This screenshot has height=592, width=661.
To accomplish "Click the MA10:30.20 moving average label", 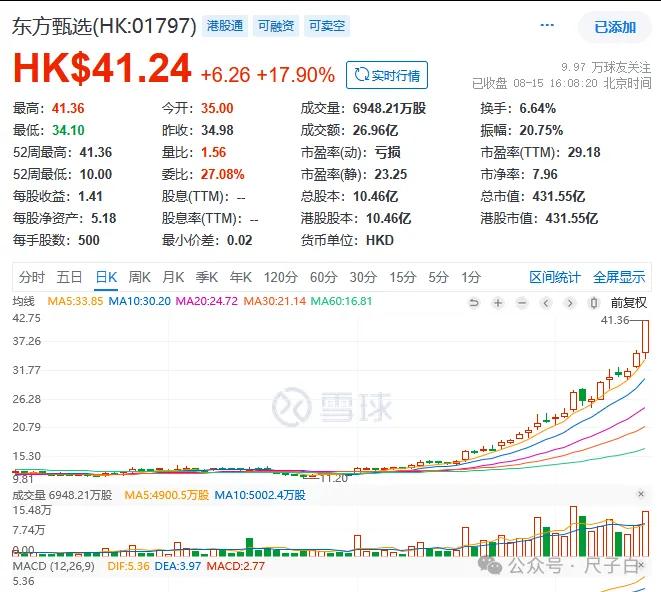I will pyautogui.click(x=140, y=301).
